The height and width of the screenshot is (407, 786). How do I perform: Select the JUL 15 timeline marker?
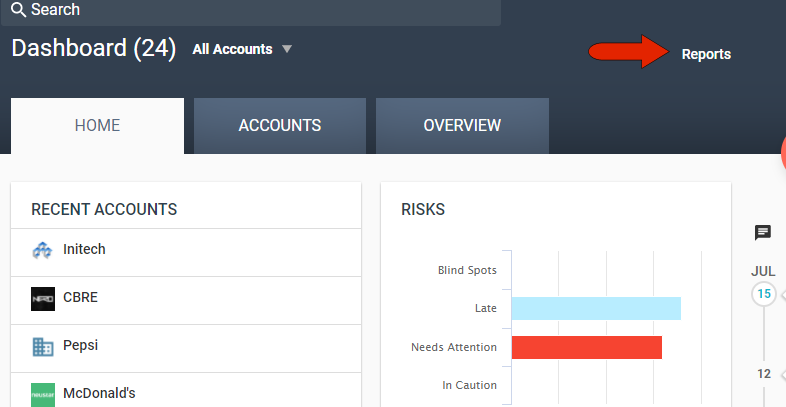pos(764,294)
